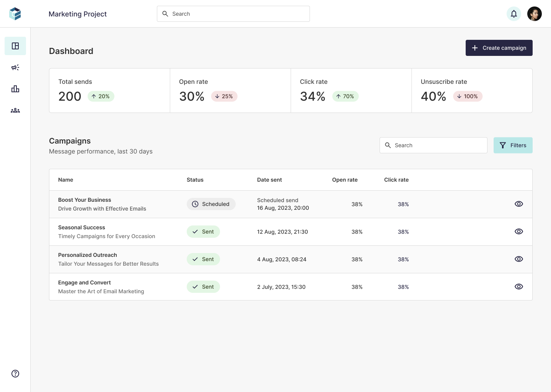
Task: Open the campaign Filters dropdown
Action: coord(513,145)
